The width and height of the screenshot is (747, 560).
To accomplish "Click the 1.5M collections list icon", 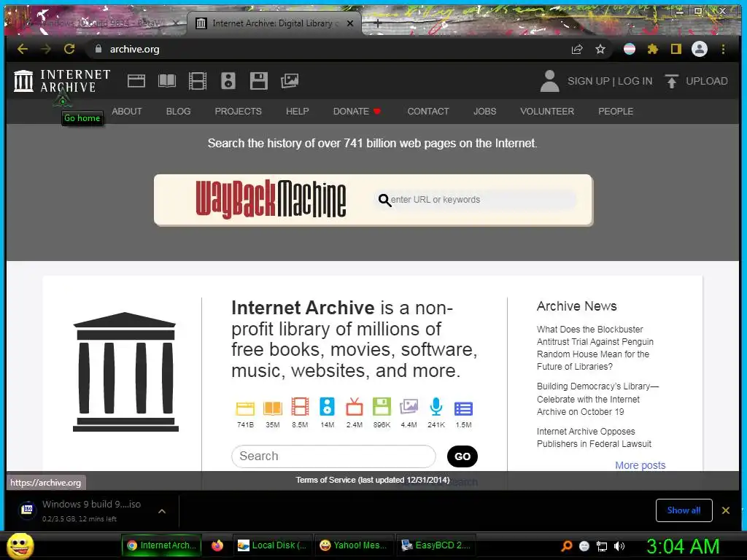I will click(x=463, y=408).
